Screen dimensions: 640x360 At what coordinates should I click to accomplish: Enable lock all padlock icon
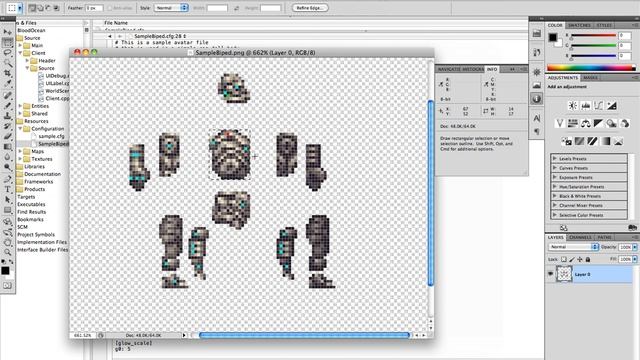click(x=588, y=259)
